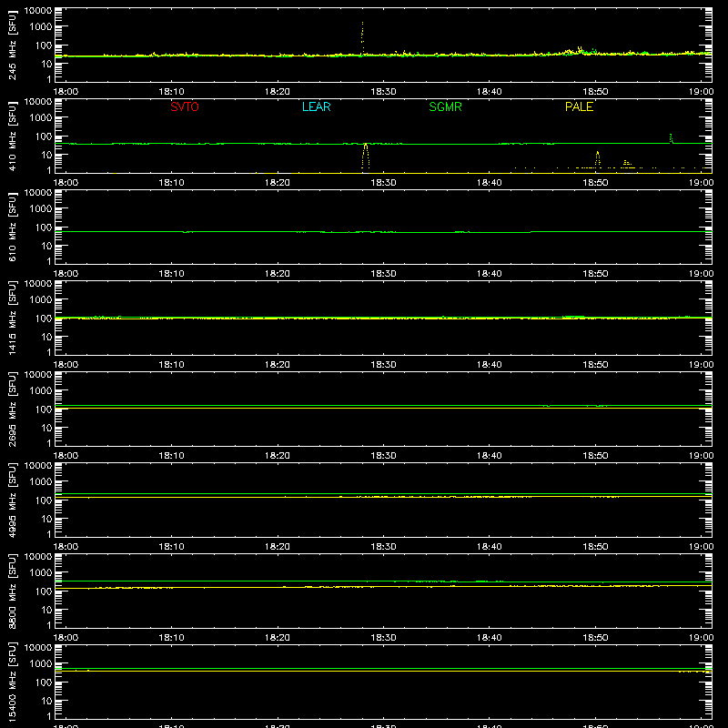Viewport: 728px width, 728px height.
Task: Click the 18:50 time label below the 4995 MHz panel
Action: click(x=595, y=547)
